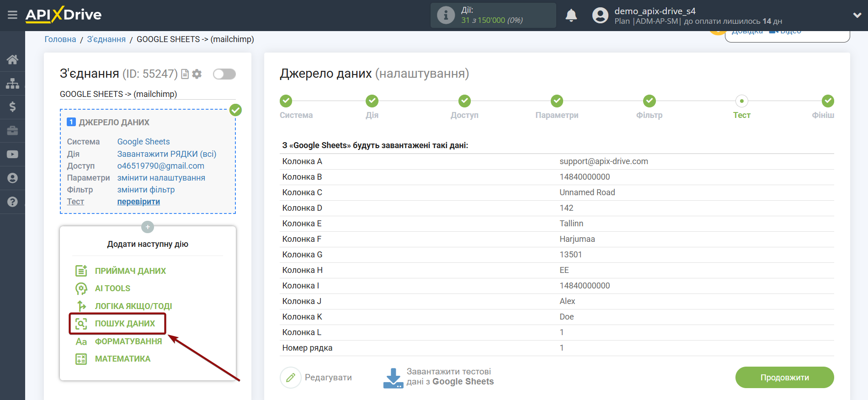Open the notifications bell
This screenshot has height=400, width=868.
point(571,15)
